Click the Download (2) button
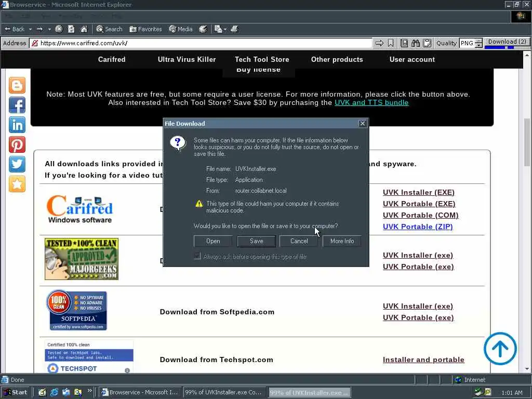The image size is (532, 399). (507, 42)
